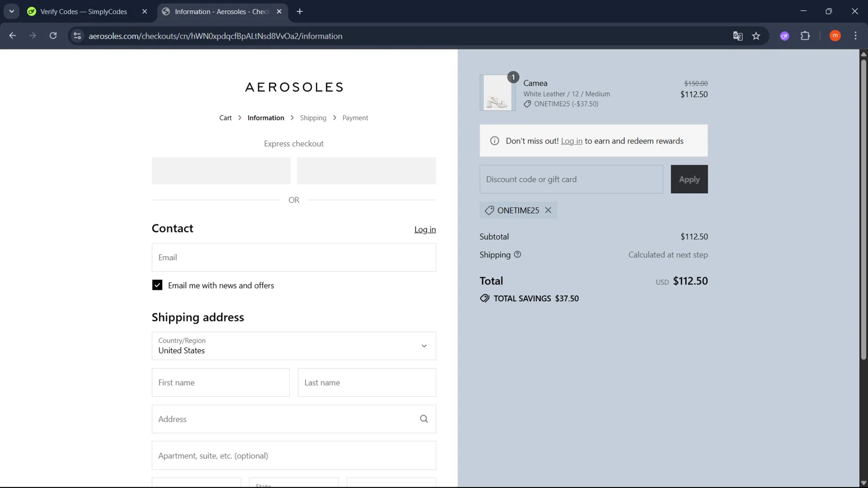Click the translate page icon
Screen dimensions: 868x488
pyautogui.click(x=738, y=36)
